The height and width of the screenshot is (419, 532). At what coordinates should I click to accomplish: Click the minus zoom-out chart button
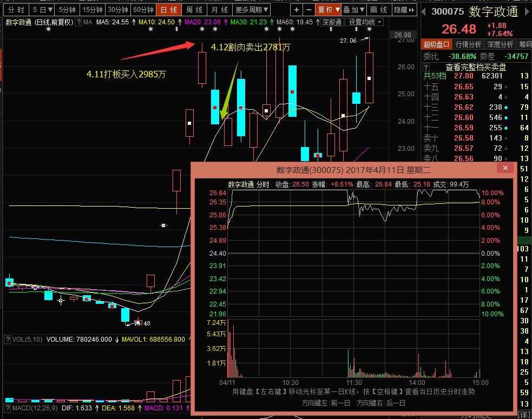[x=308, y=10]
